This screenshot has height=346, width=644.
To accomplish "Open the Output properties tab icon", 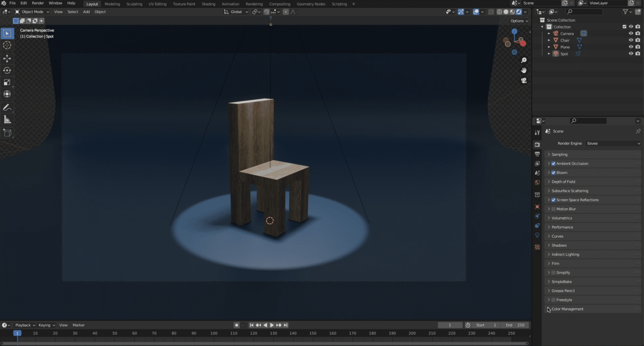I will 537,154.
